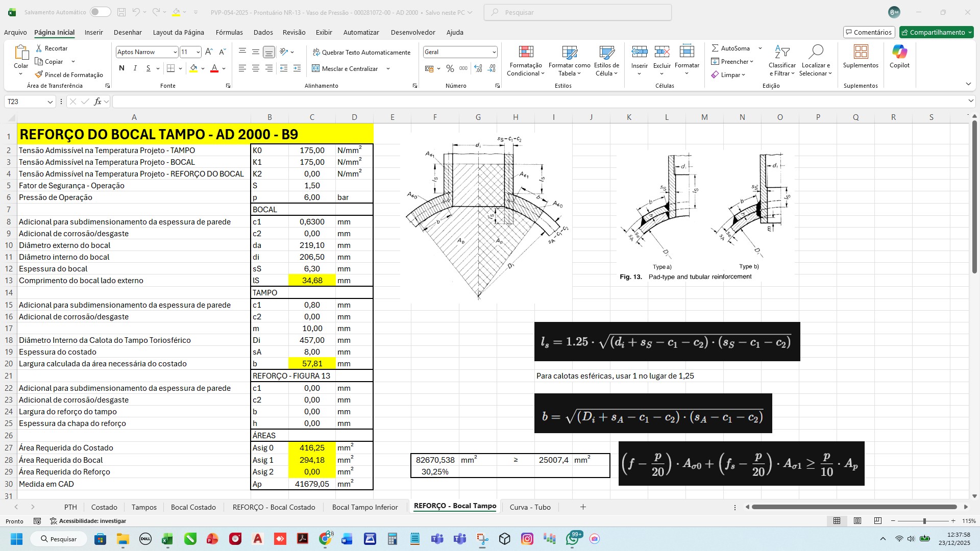This screenshot has height=551, width=980.
Task: Click the AutoSoma sigma icon
Action: (x=715, y=48)
